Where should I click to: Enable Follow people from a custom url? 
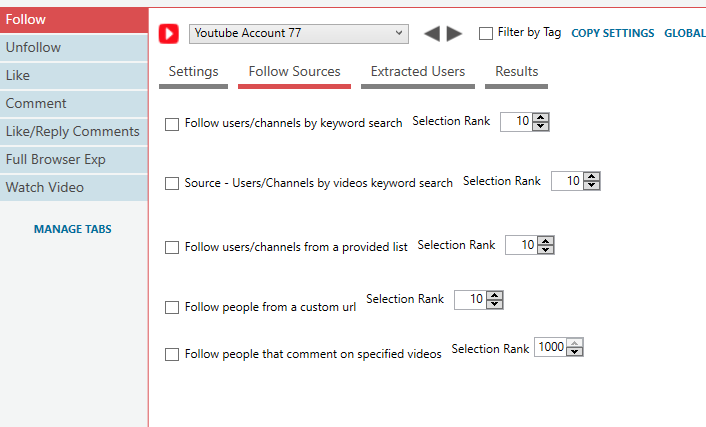[172, 307]
